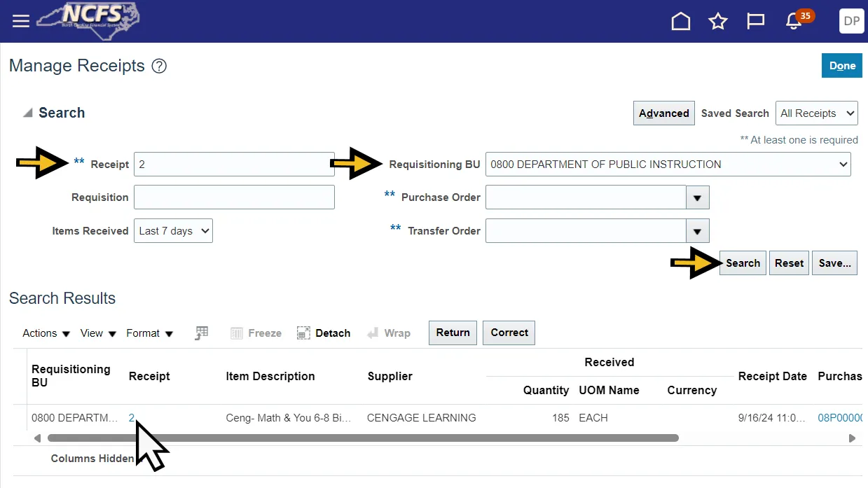Image resolution: width=868 pixels, height=488 pixels.
Task: Collapse the Search section
Action: [x=27, y=113]
